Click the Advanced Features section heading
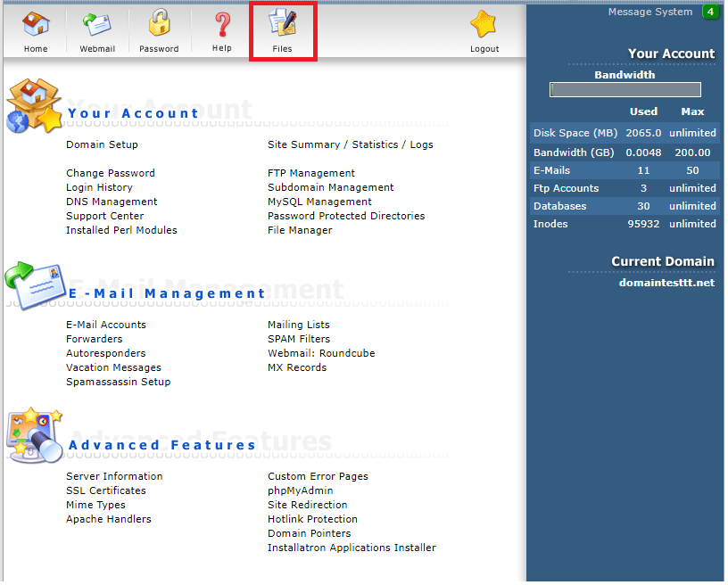This screenshot has height=585, width=728. (162, 446)
